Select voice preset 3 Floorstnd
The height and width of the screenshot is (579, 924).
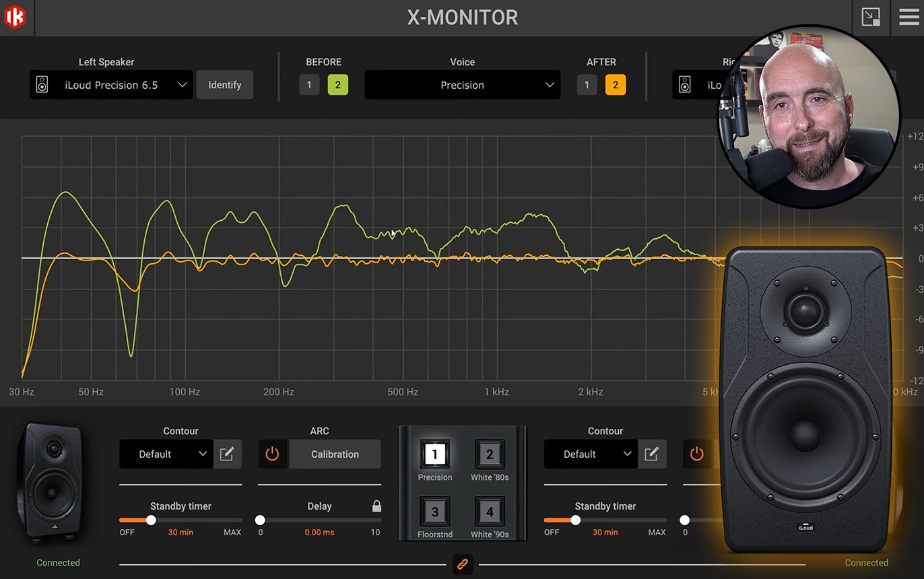click(x=435, y=512)
